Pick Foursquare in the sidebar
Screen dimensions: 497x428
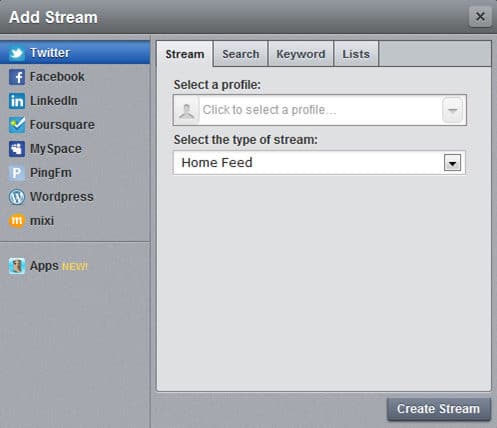(x=62, y=125)
